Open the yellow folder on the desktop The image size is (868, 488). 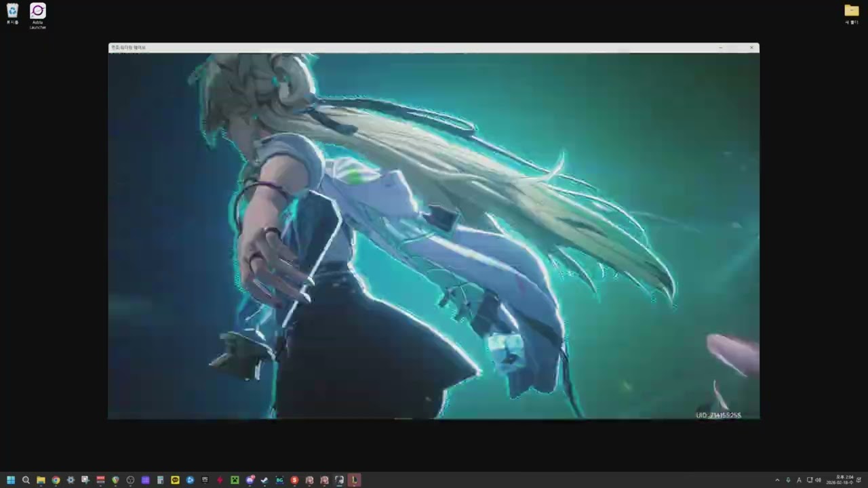point(852,14)
